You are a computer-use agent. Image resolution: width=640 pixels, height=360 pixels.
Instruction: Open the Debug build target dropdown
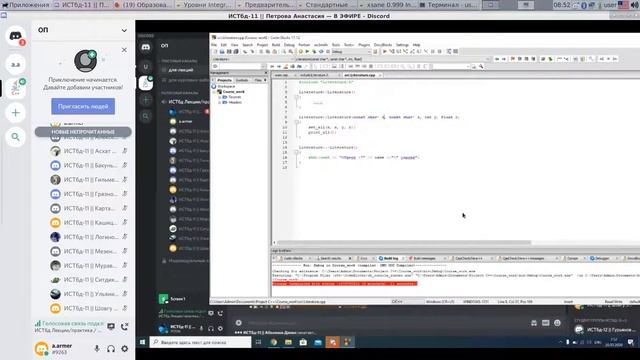pyautogui.click(x=351, y=51)
